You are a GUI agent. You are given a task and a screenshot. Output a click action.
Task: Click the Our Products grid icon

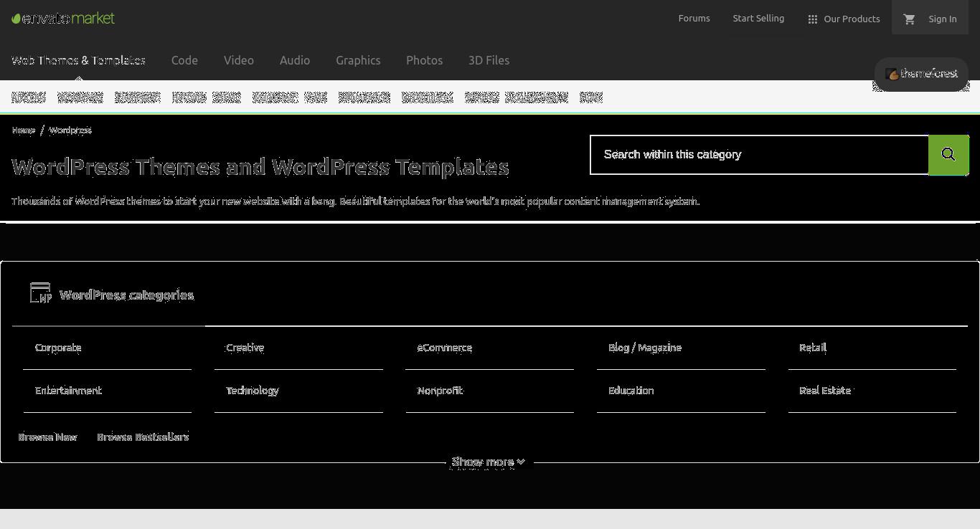[813, 19]
